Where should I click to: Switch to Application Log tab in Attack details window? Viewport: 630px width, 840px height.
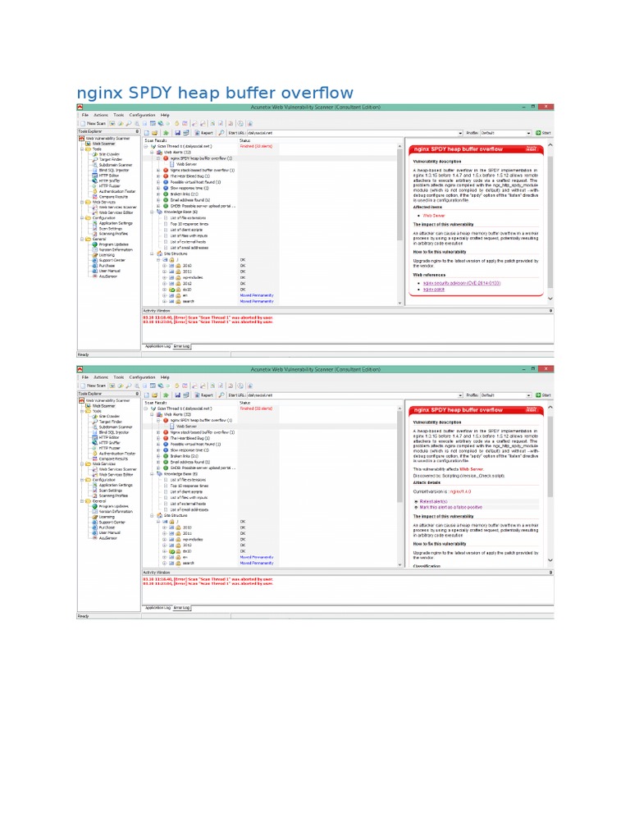click(157, 608)
